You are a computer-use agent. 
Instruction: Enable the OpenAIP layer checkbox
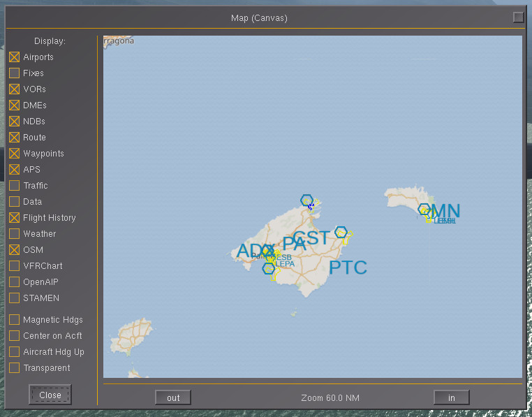(x=14, y=282)
